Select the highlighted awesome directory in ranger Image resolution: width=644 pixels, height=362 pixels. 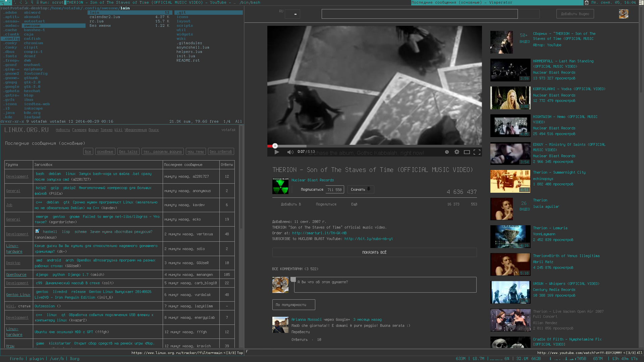[x=54, y=25]
